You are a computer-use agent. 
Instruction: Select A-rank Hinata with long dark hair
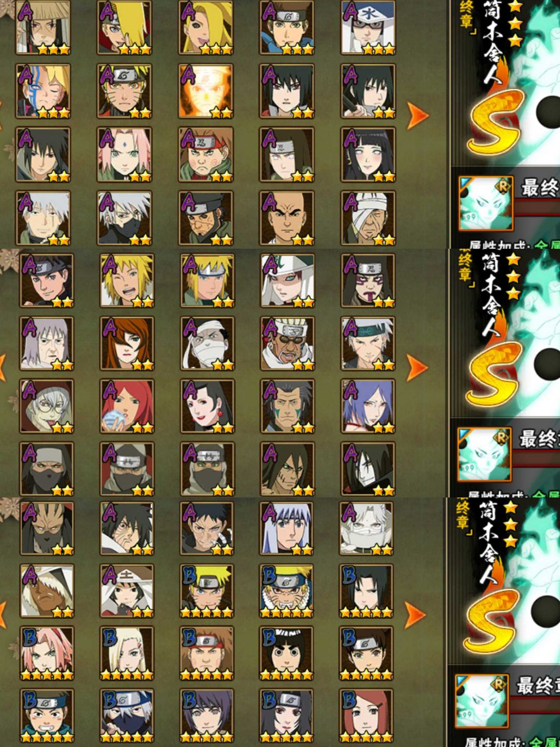click(x=368, y=155)
